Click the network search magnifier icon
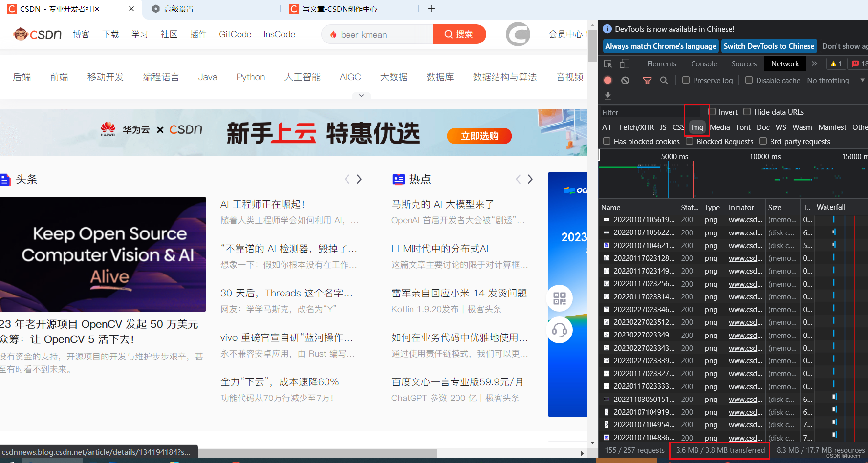 pos(664,81)
